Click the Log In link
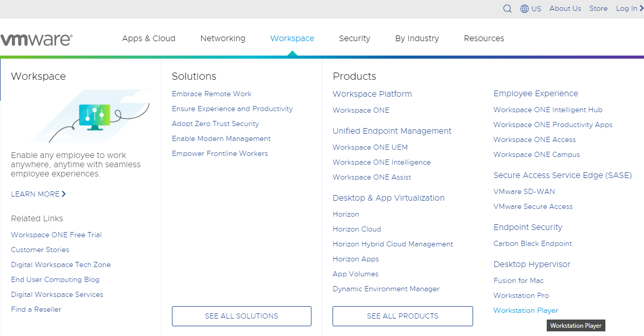This screenshot has width=644, height=336. [626, 9]
